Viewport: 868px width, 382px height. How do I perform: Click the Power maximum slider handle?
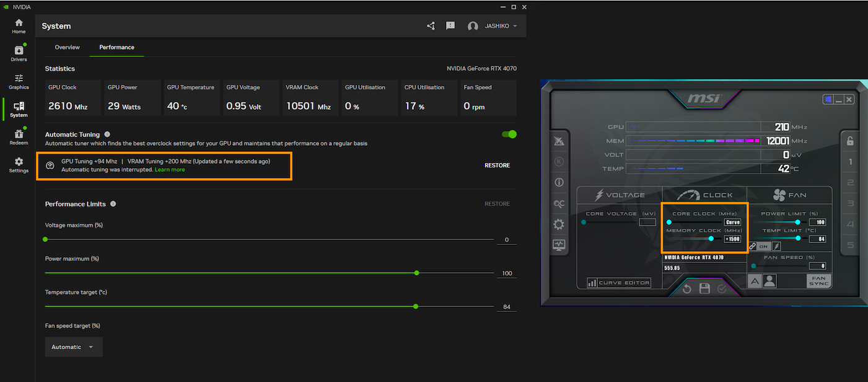tap(416, 272)
